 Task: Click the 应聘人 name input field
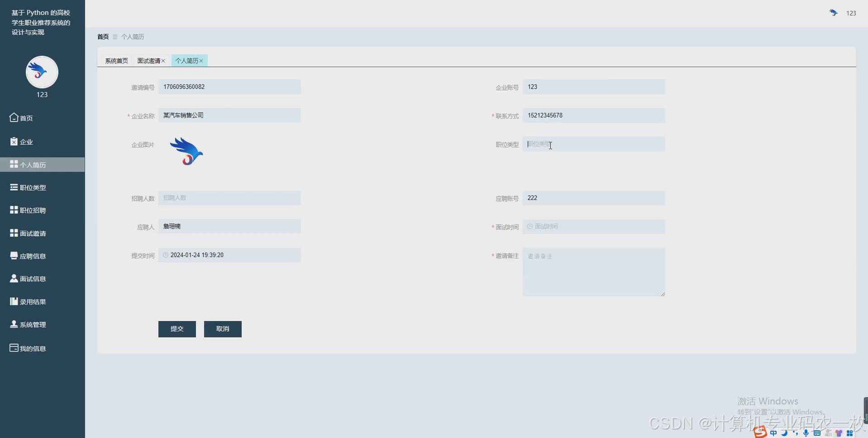(229, 226)
